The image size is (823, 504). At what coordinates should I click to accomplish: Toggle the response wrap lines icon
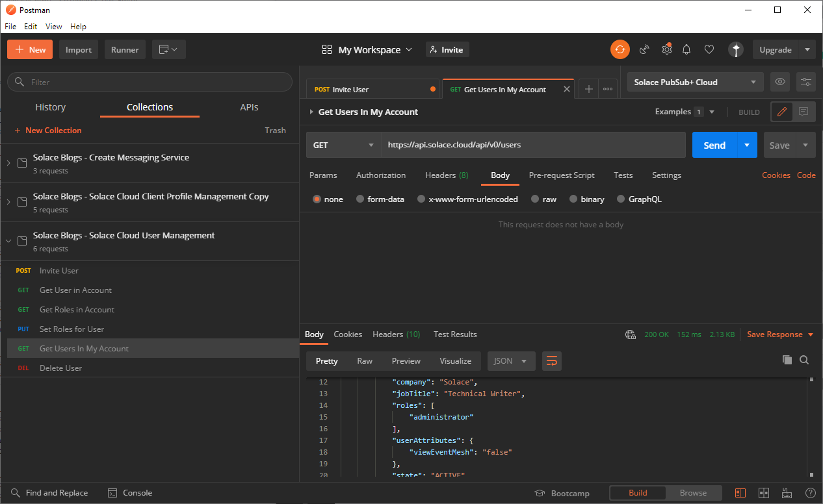(x=551, y=361)
